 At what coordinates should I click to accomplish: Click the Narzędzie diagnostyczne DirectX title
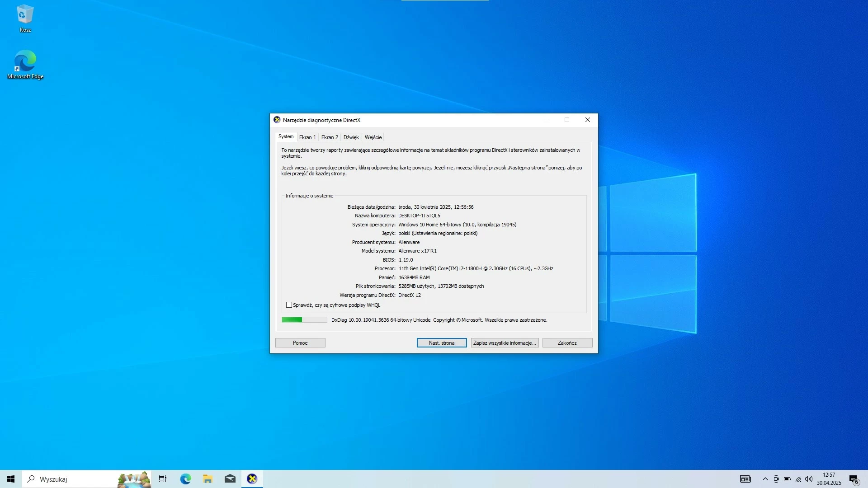(x=321, y=120)
